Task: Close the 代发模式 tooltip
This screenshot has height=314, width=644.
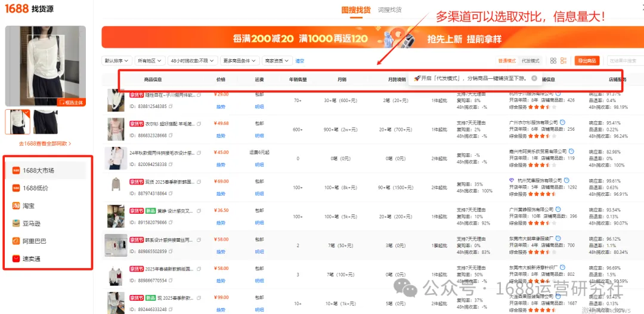Action: click(x=534, y=78)
